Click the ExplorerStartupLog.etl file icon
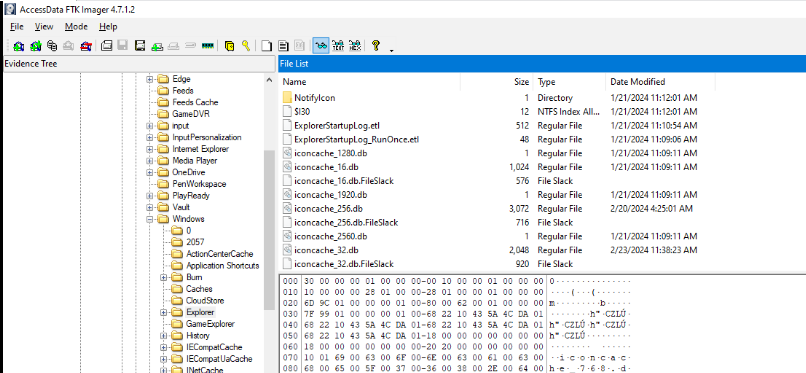 pyautogui.click(x=287, y=125)
